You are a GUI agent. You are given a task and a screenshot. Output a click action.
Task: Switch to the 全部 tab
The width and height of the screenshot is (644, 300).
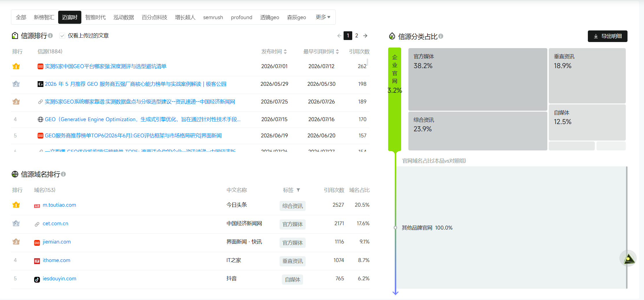(x=21, y=17)
